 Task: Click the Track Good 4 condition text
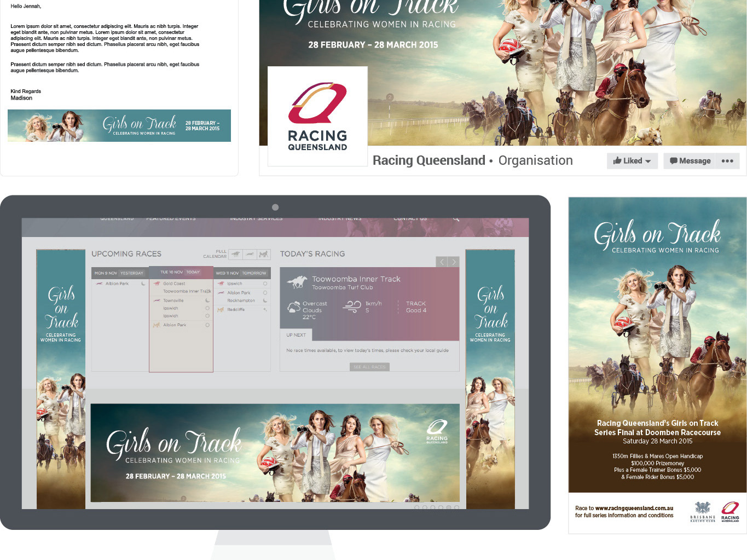click(416, 307)
